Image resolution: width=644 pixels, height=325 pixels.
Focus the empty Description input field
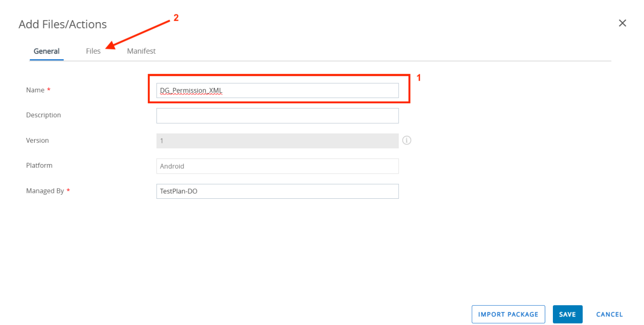tap(277, 116)
